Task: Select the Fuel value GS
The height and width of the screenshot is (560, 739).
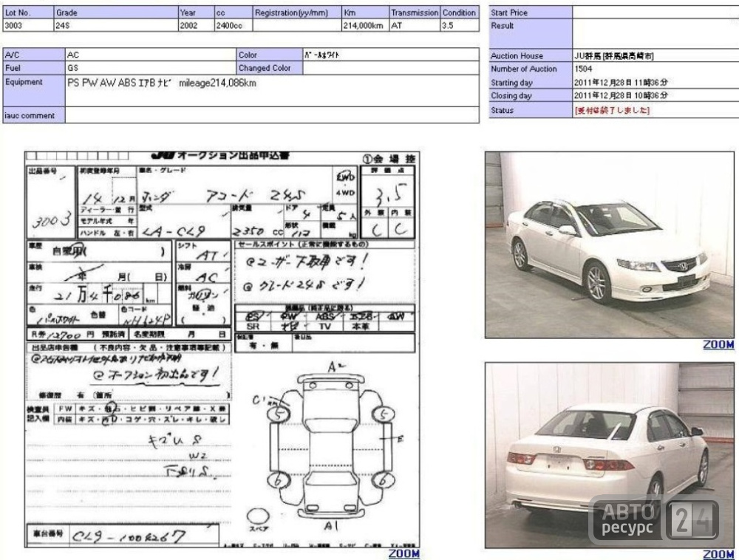Action: 73,68
